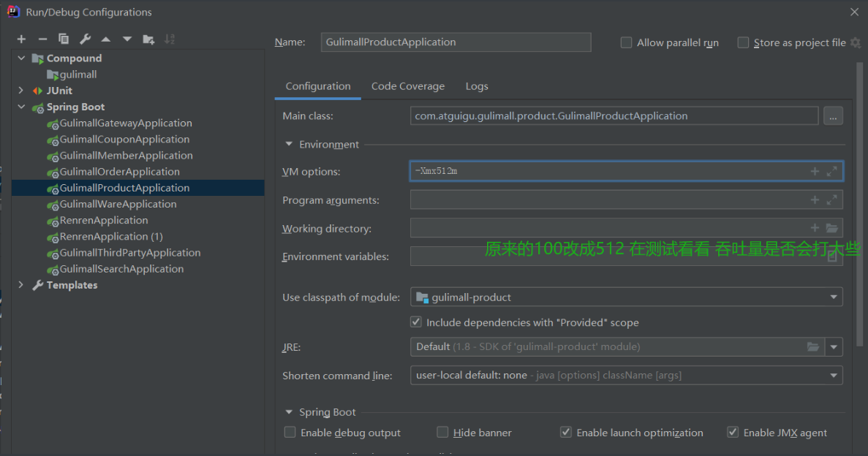Viewport: 868px width, 456px height.
Task: Browse for Working directory folder icon
Action: (831, 229)
